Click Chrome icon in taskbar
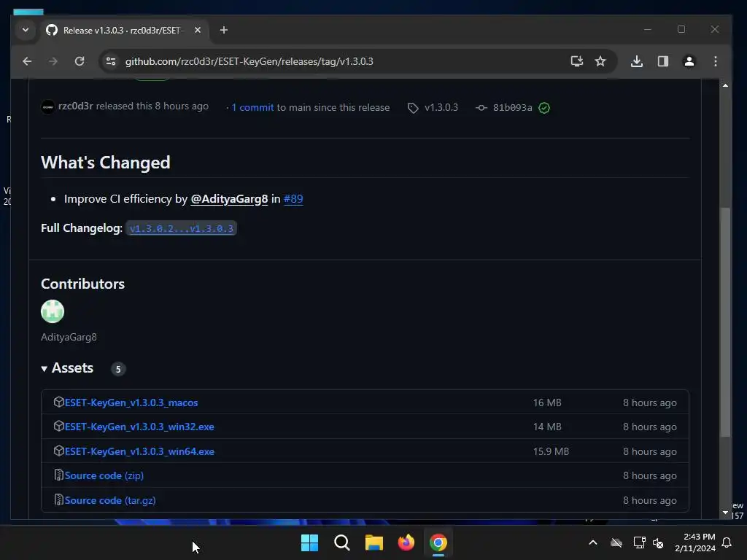747x560 pixels. click(x=438, y=542)
